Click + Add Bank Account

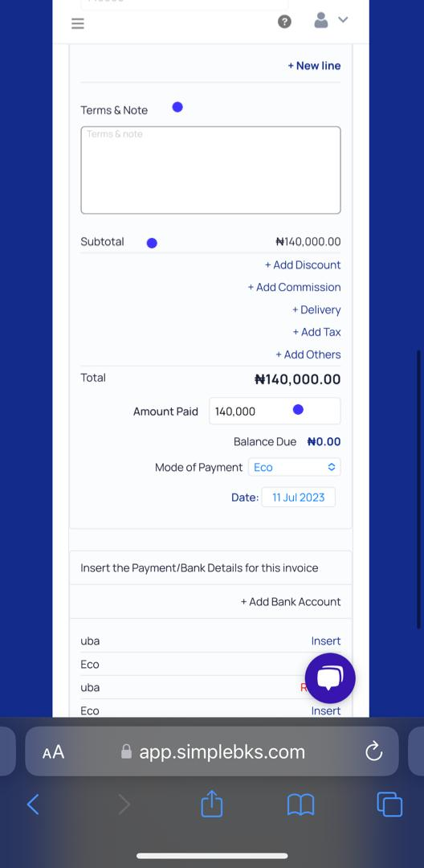(290, 602)
